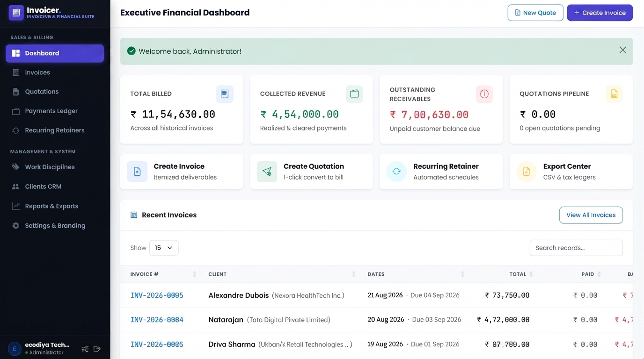Go to the Dashboard menu item
Image resolution: width=644 pixels, height=359 pixels.
click(x=55, y=53)
